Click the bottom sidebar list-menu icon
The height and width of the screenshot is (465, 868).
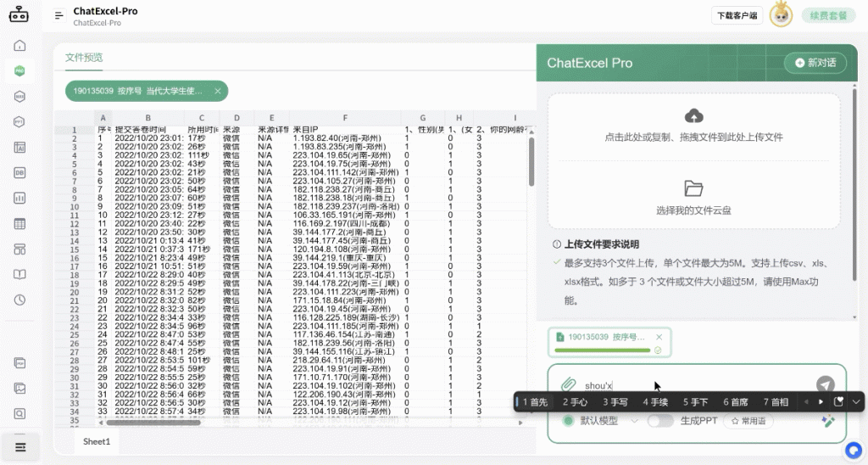tap(20, 446)
